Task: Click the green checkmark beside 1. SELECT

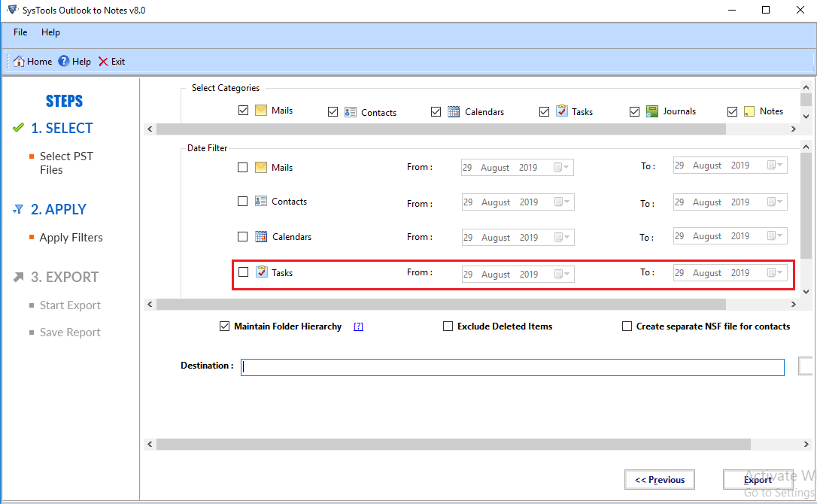Action: [18, 128]
